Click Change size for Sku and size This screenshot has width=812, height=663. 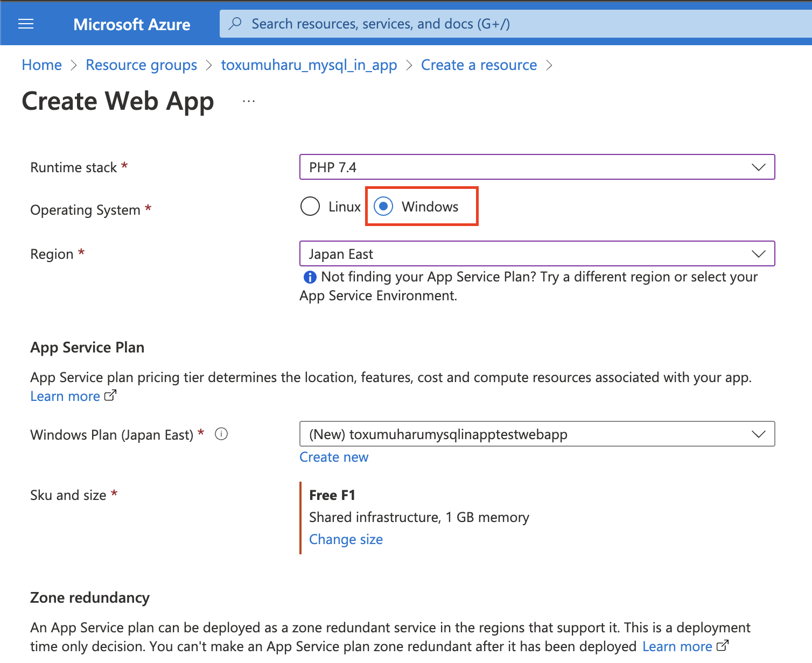pyautogui.click(x=346, y=539)
